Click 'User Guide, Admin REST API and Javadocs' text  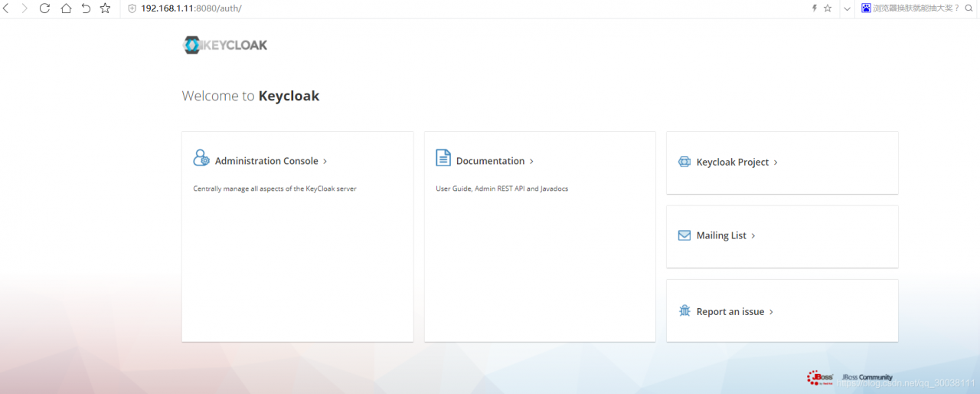(x=502, y=189)
